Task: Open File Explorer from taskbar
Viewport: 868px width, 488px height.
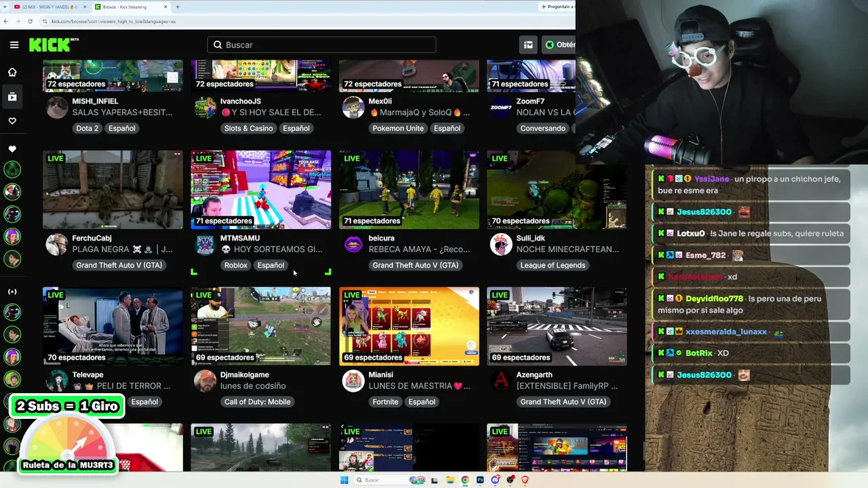Action: coord(450,480)
